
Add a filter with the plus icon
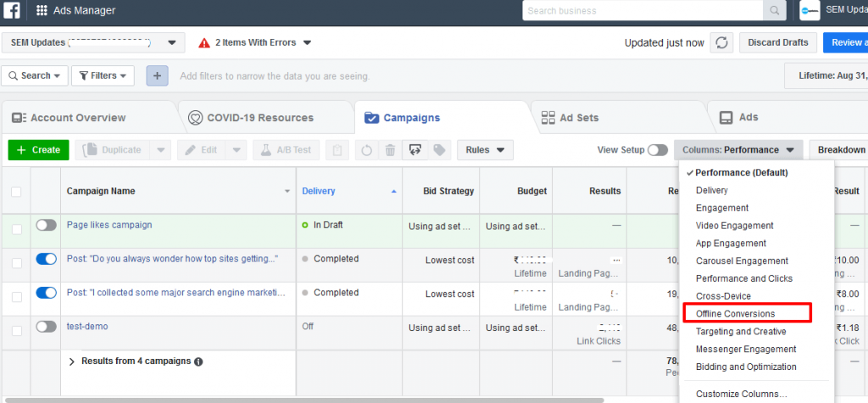click(157, 76)
